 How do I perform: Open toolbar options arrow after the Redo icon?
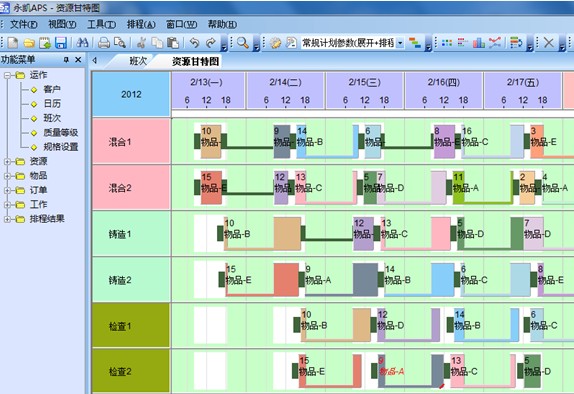click(224, 44)
